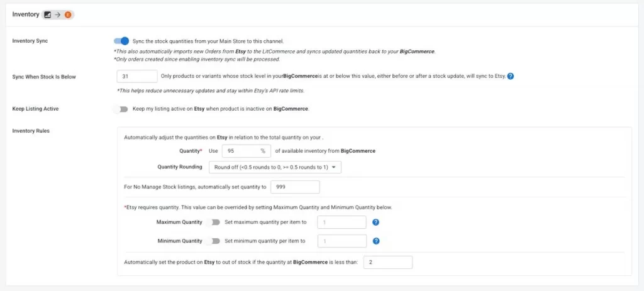Click the percent sign in Quantity field
This screenshot has width=644, height=291.
tap(263, 151)
